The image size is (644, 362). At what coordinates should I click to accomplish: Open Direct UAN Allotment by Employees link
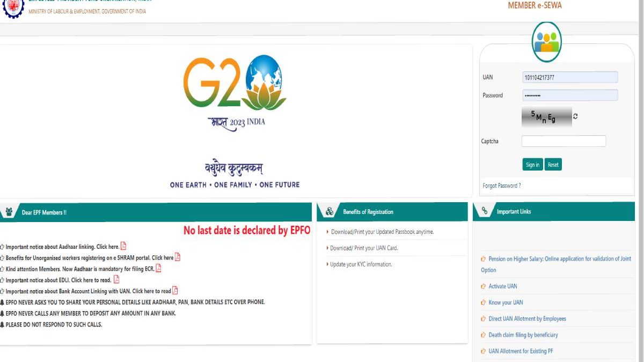pos(527,319)
